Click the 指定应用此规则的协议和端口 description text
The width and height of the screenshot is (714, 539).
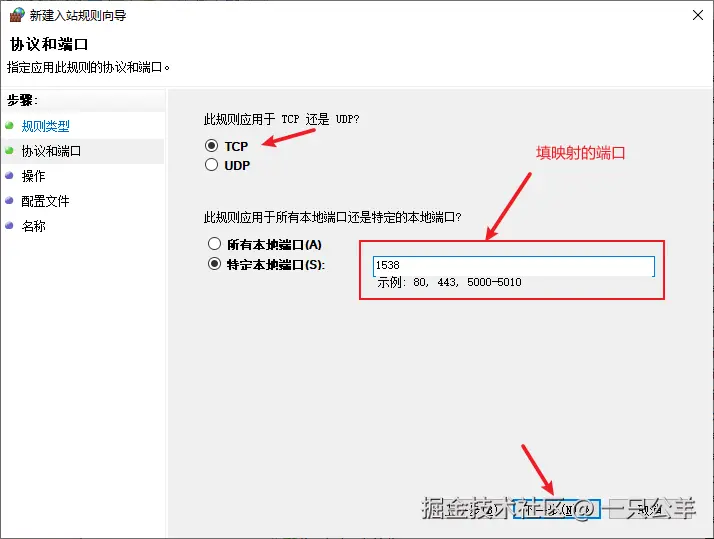[x=89, y=67]
